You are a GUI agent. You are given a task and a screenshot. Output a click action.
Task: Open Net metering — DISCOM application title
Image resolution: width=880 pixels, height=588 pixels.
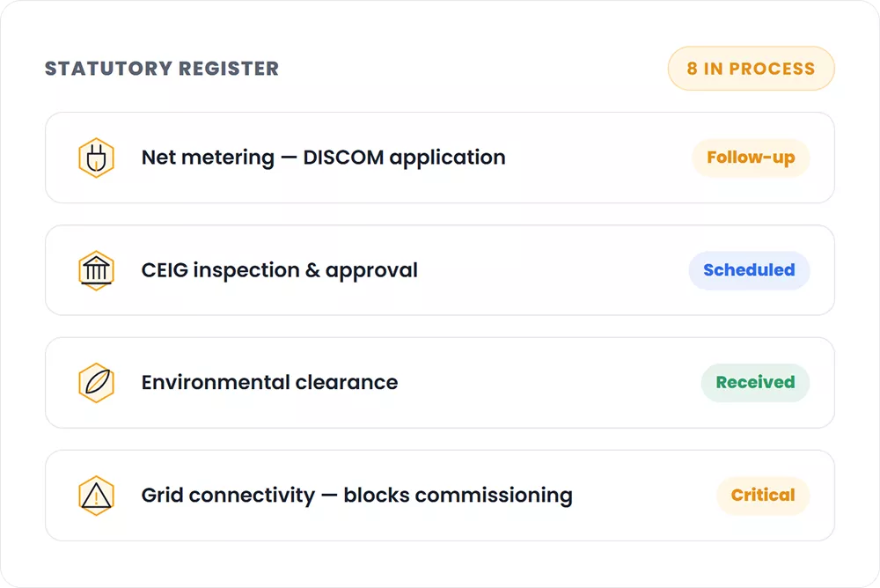[323, 158]
